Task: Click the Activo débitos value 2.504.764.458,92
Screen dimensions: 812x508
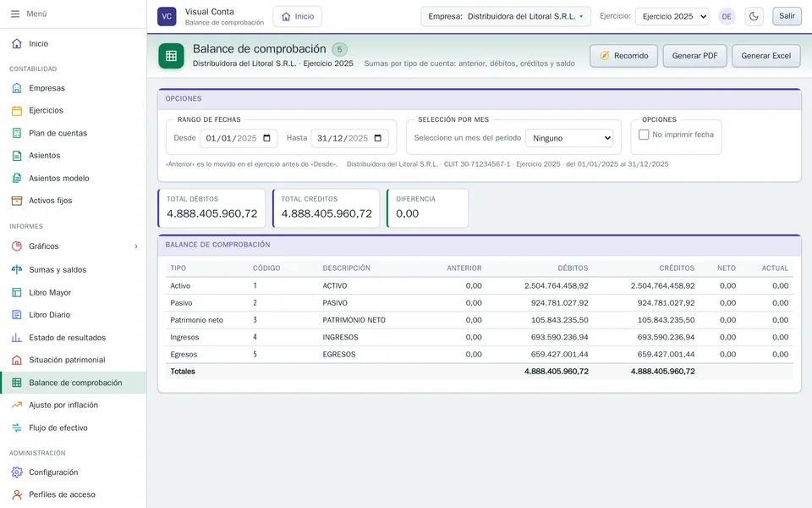Action: [x=557, y=285]
